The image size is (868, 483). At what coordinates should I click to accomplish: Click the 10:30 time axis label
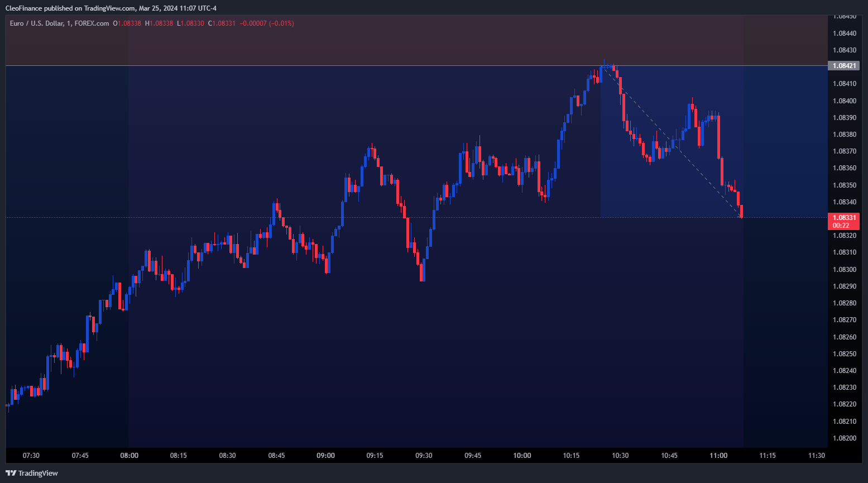[x=621, y=456]
